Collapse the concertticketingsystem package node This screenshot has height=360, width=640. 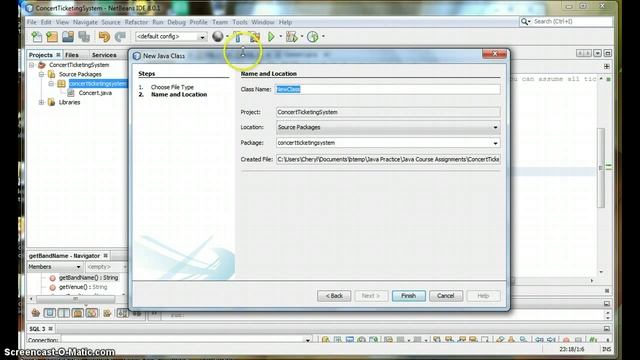[51, 84]
